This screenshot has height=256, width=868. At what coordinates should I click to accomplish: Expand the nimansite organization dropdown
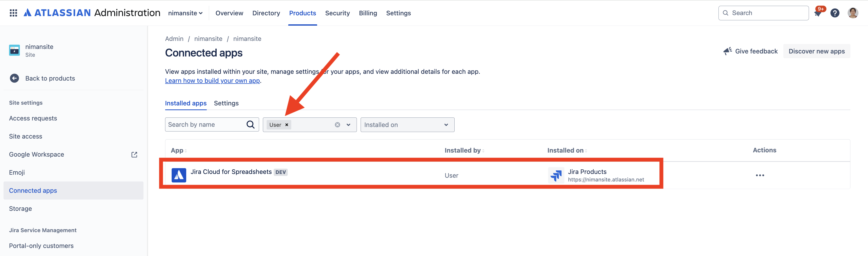(185, 13)
